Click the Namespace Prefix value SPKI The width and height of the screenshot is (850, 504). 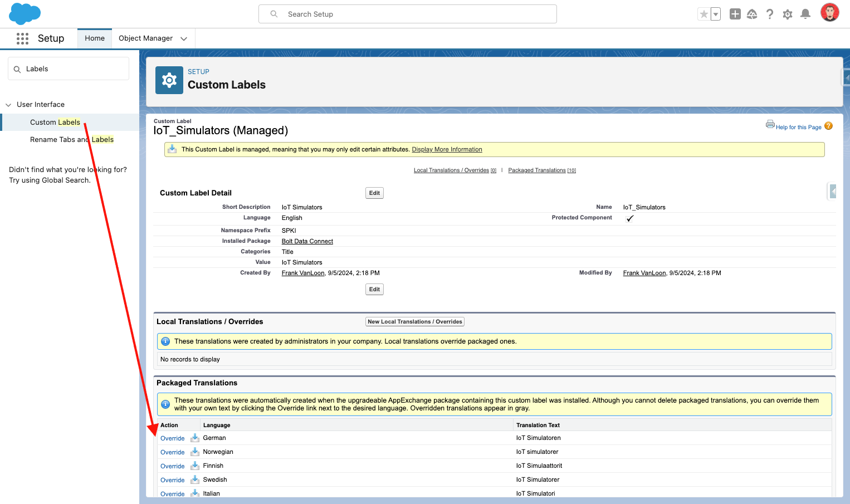289,231
